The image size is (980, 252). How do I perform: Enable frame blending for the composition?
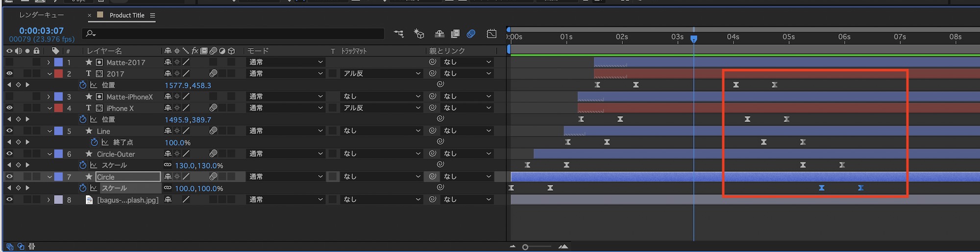click(455, 34)
